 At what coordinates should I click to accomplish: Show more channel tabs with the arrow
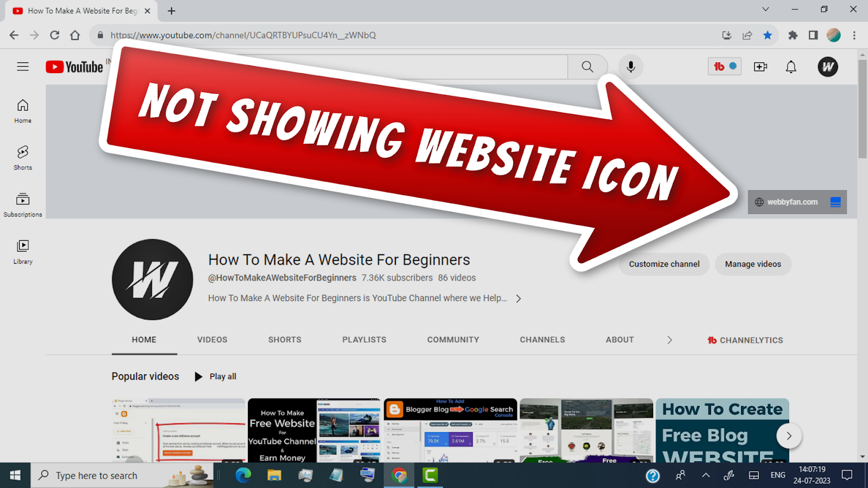click(669, 340)
